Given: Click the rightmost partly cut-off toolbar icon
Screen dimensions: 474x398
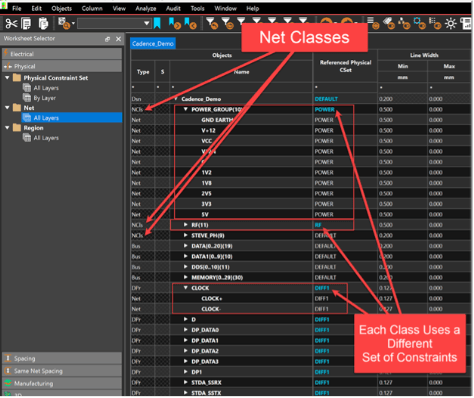Looking at the screenshot, I should click(466, 23).
